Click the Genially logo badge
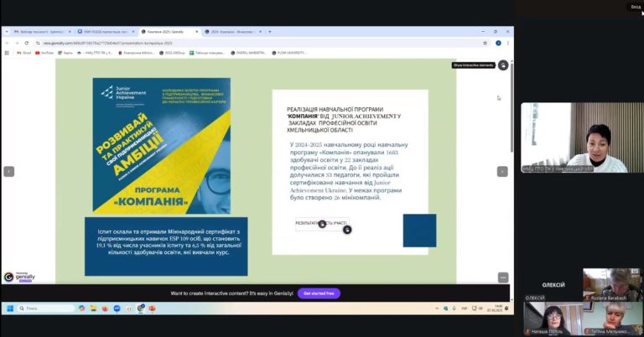 [19, 277]
